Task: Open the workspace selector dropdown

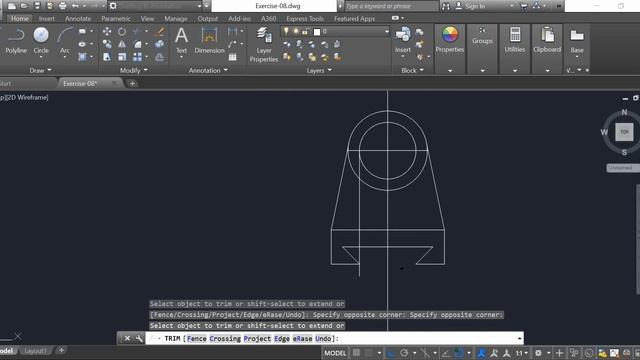Action: (199, 6)
